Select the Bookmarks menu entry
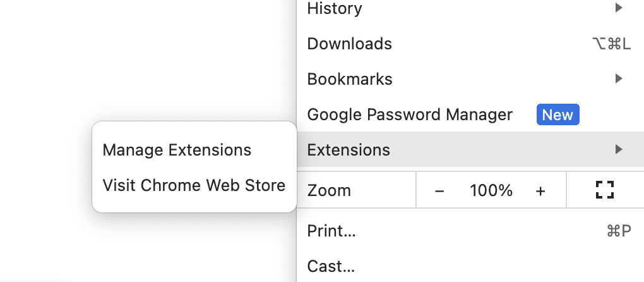This screenshot has width=644, height=282. 350,79
